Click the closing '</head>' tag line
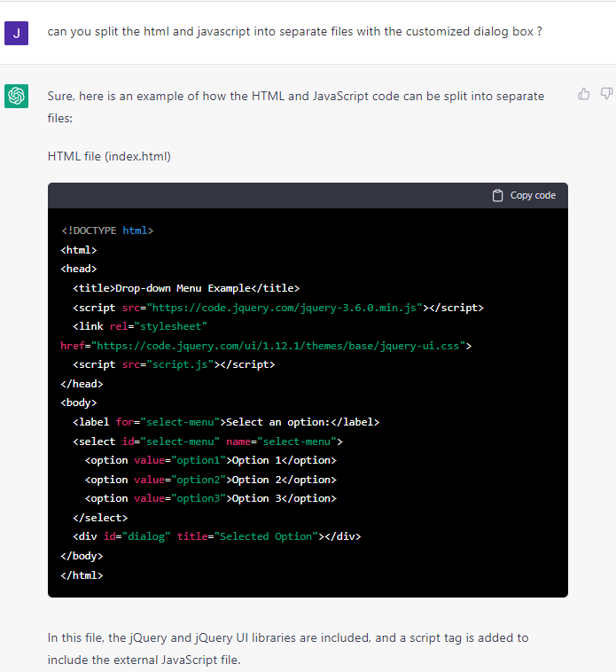The height and width of the screenshot is (672, 616). pyautogui.click(x=82, y=384)
